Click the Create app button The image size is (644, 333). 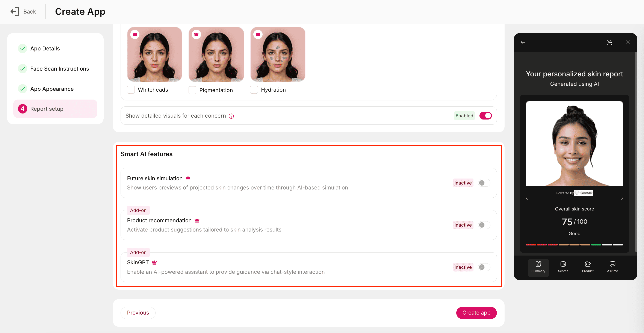click(476, 313)
